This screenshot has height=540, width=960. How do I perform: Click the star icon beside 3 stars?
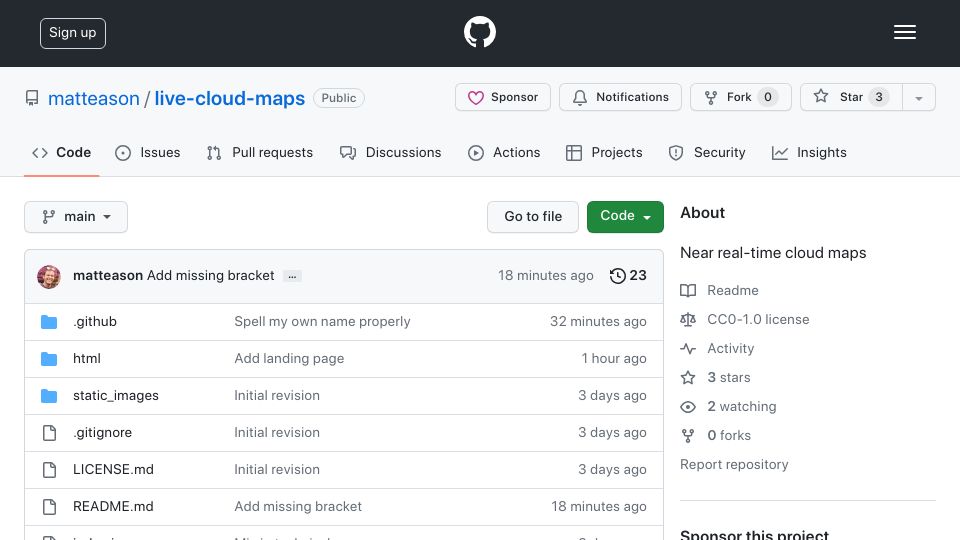(x=688, y=377)
